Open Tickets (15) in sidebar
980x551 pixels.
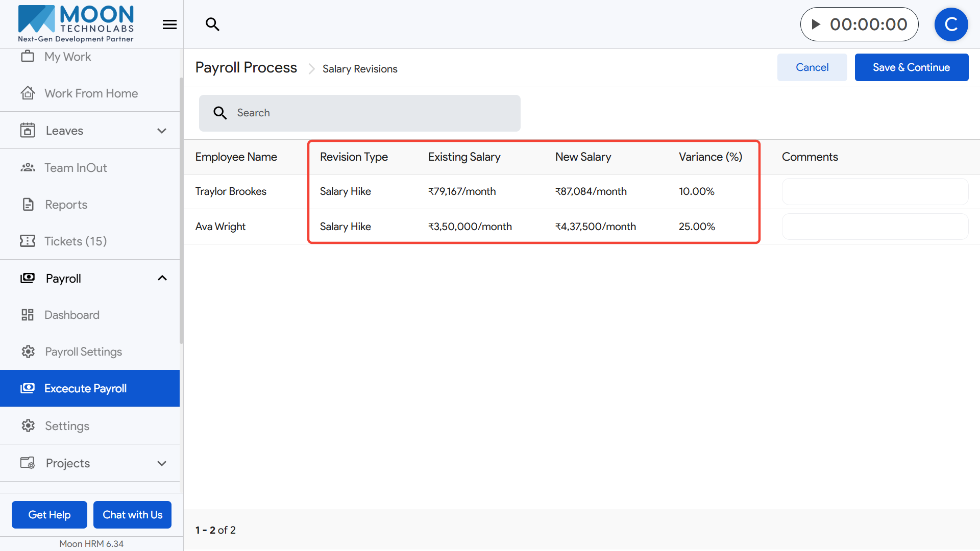tap(76, 241)
